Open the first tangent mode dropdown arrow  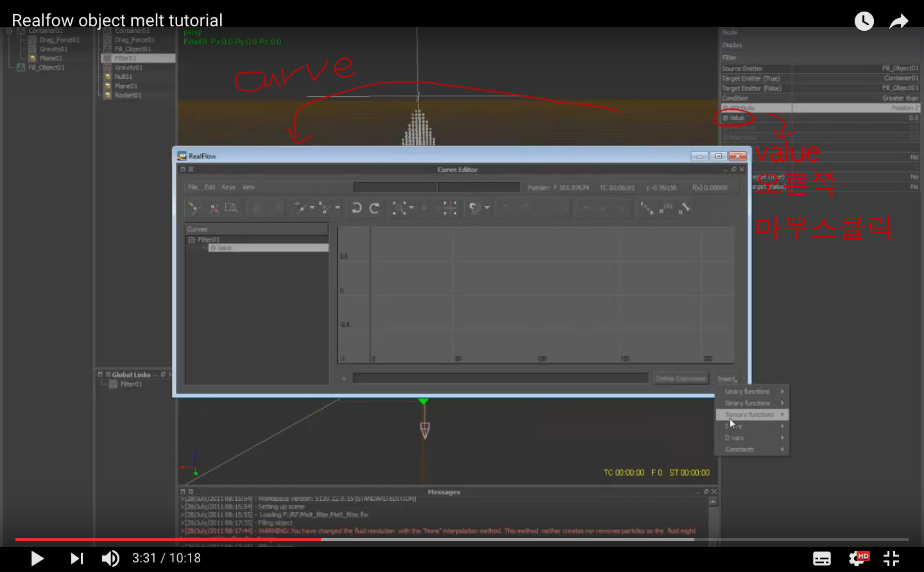click(x=312, y=208)
